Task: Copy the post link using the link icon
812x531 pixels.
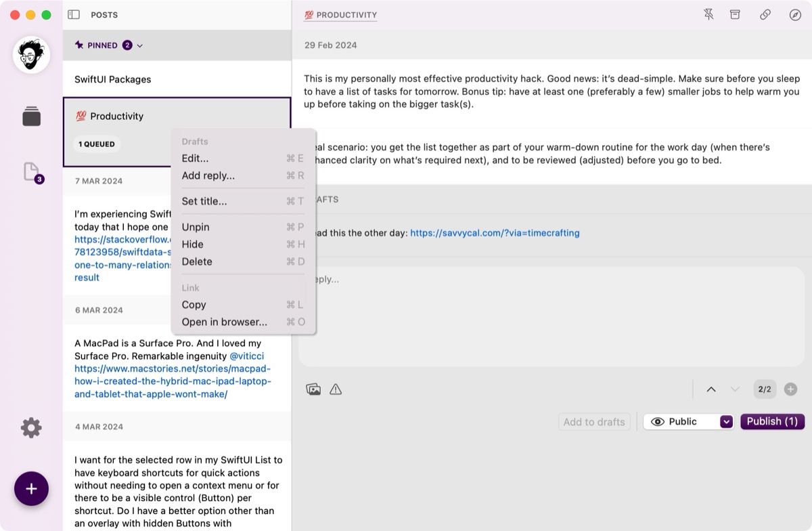Action: pos(765,14)
